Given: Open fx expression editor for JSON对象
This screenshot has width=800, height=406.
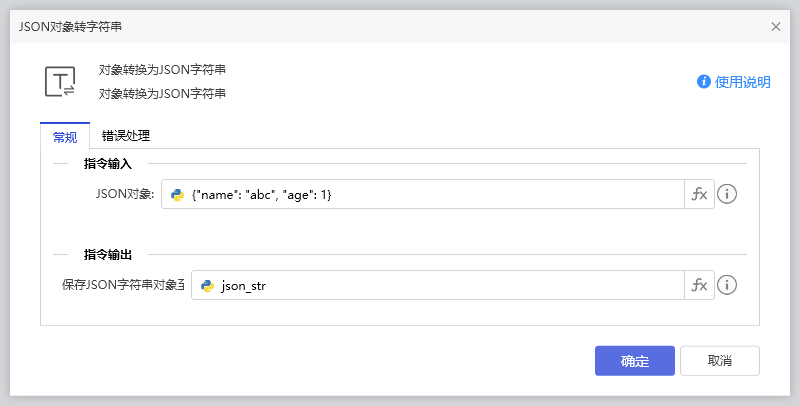Looking at the screenshot, I should tap(699, 195).
